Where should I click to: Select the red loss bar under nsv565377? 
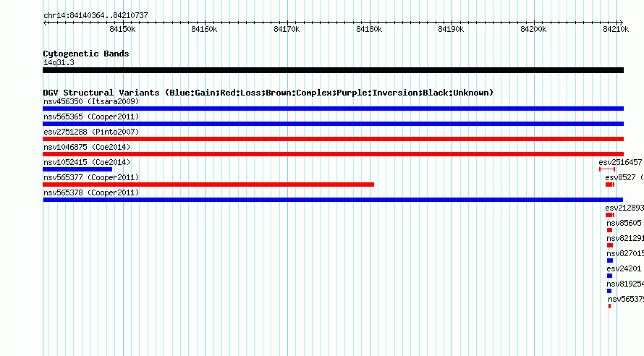208,185
